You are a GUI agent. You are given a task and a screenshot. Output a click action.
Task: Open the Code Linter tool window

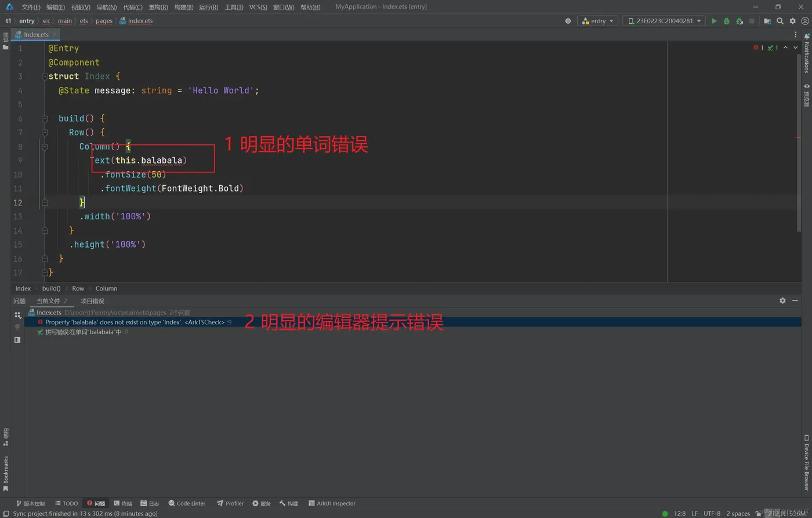187,503
